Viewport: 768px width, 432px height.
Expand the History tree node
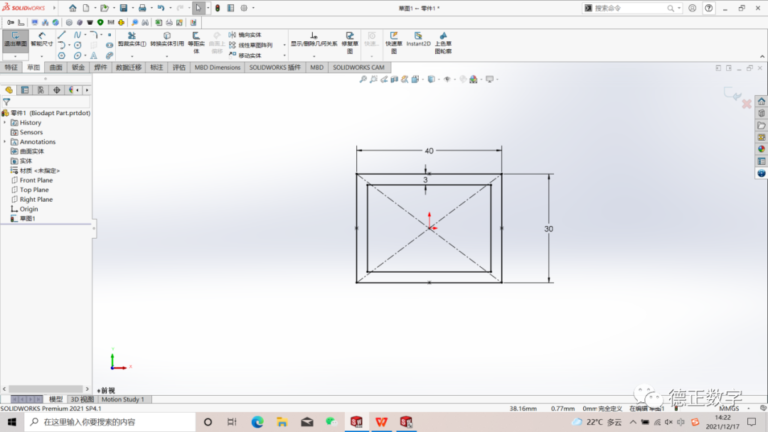point(5,122)
